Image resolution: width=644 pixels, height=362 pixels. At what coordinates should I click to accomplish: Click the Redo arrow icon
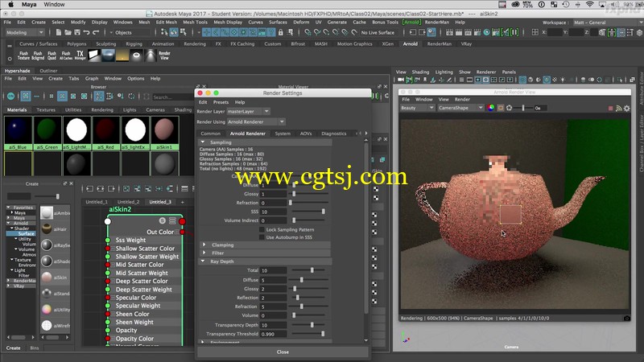click(96, 32)
